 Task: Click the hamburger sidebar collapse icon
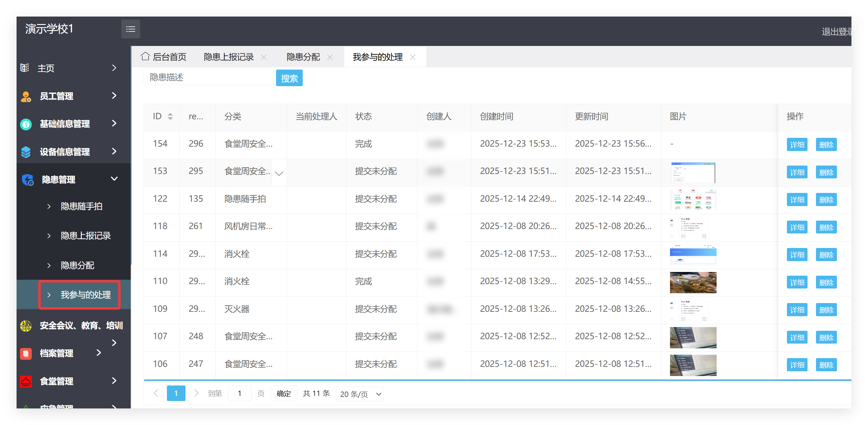[130, 29]
